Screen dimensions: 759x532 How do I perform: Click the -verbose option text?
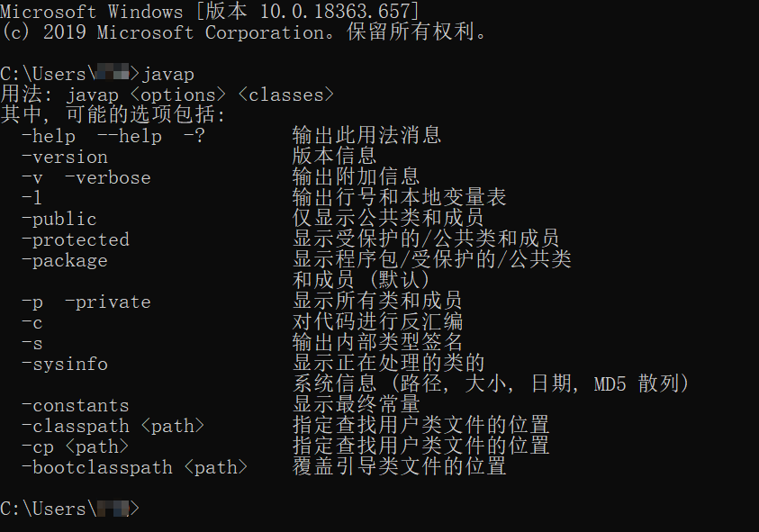point(108,177)
